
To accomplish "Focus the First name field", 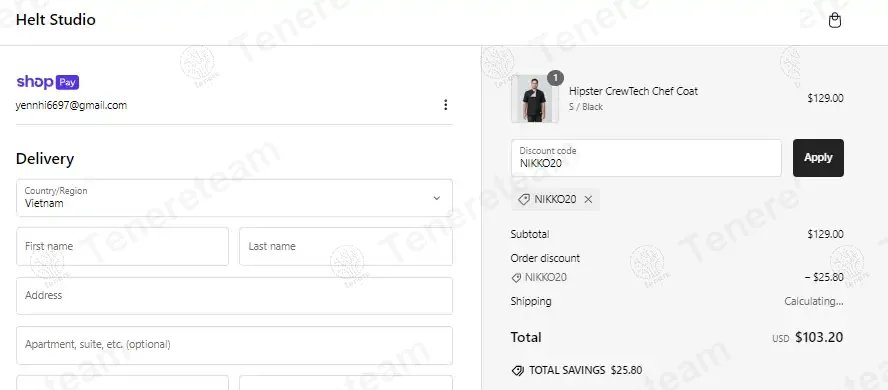I will click(122, 246).
